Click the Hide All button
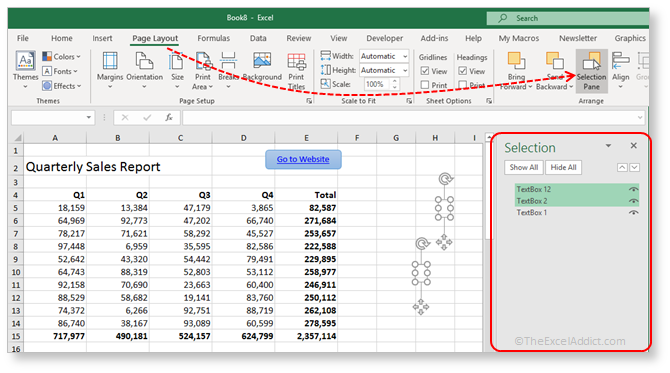This screenshot has width=670, height=373. 563,167
